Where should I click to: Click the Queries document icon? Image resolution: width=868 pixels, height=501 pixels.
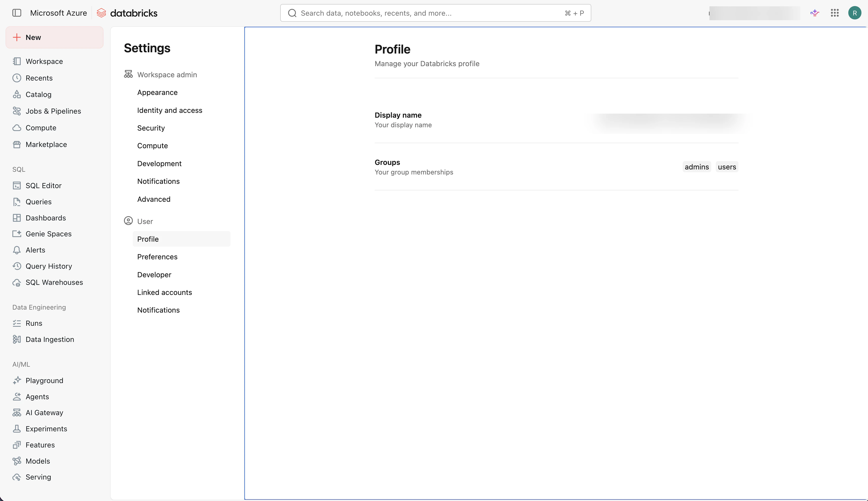[x=16, y=202]
